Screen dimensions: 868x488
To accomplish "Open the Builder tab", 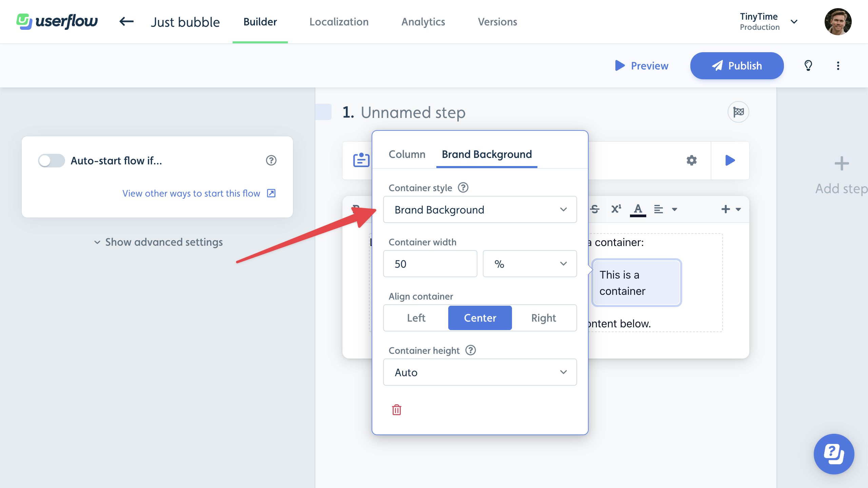I will 260,22.
